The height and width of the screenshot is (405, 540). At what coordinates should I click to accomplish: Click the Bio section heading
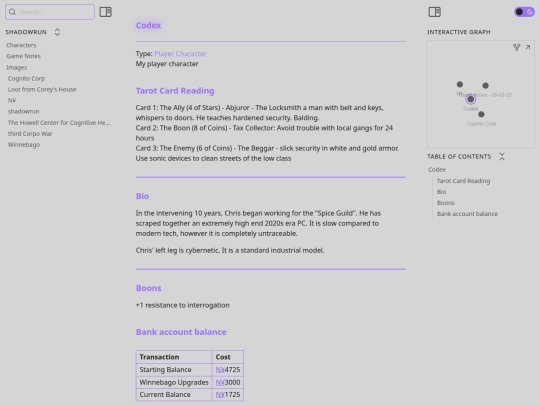pos(142,196)
